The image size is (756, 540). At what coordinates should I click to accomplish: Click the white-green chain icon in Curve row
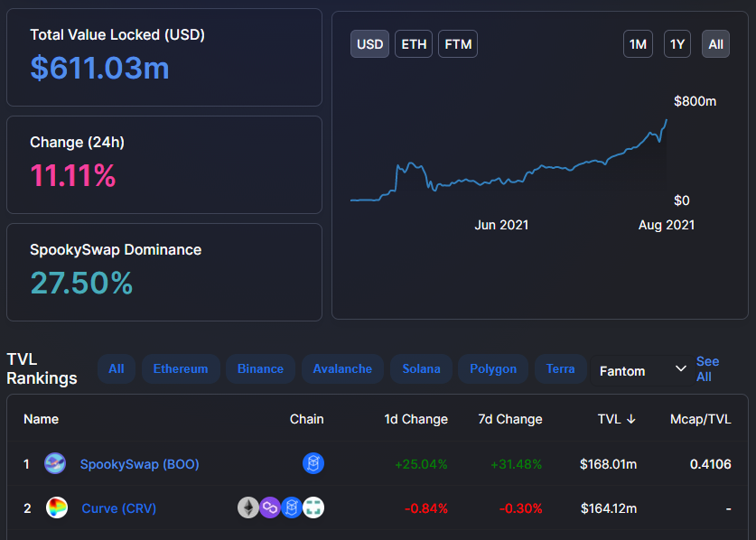313,507
